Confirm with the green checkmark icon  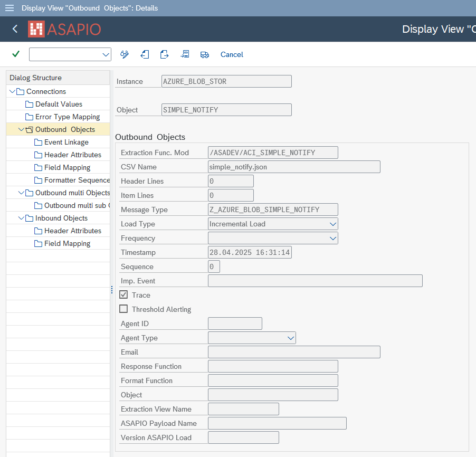16,54
